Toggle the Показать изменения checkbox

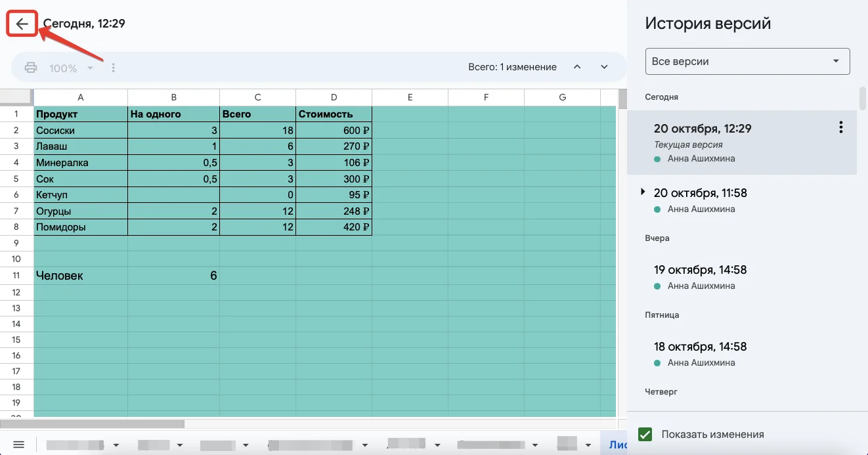pos(645,434)
